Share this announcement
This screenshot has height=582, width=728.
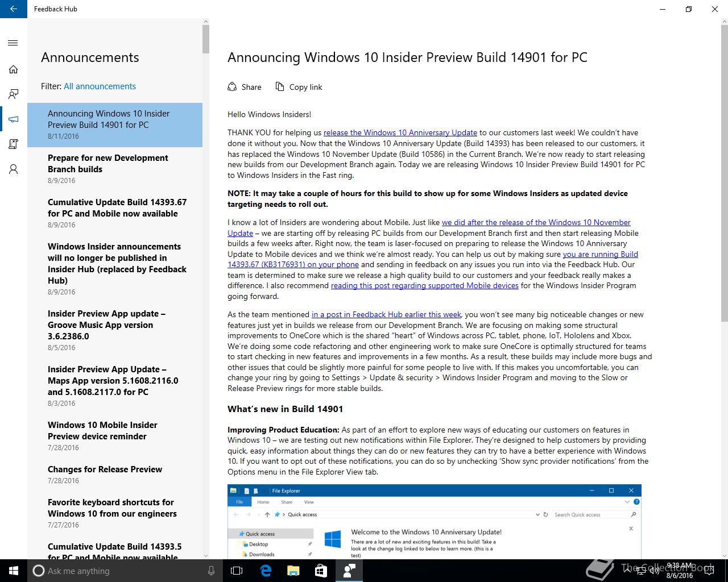coord(245,87)
